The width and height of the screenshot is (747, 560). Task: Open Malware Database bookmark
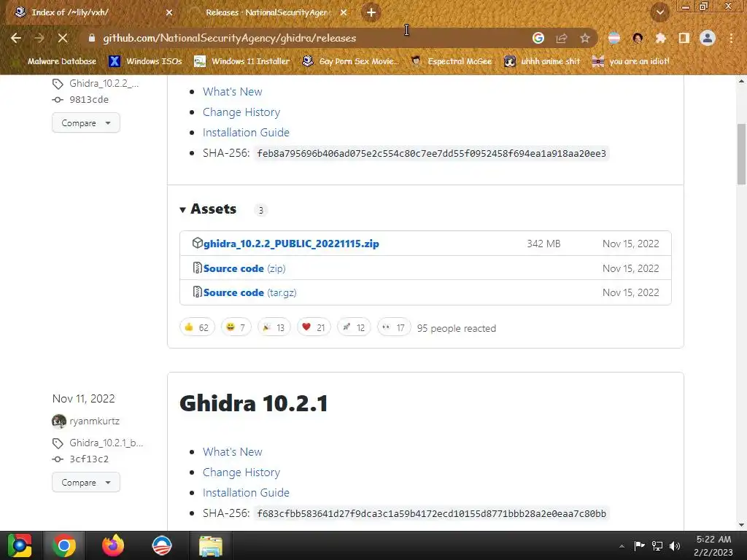point(54,61)
